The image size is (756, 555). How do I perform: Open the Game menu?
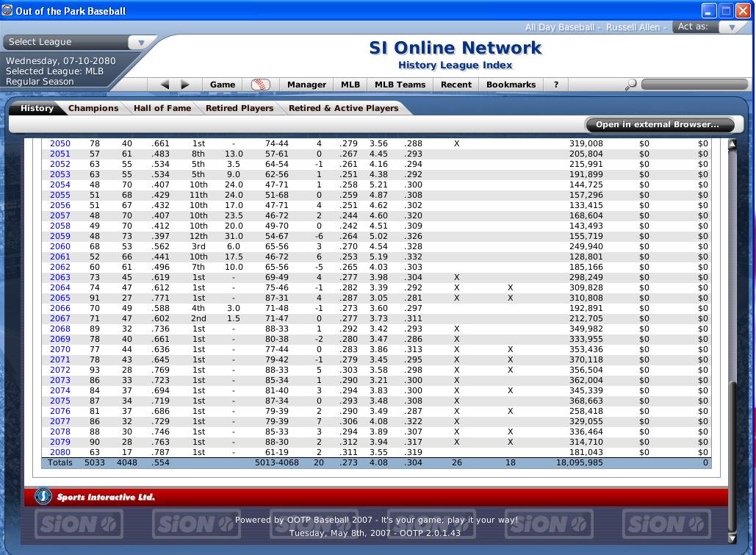(223, 85)
